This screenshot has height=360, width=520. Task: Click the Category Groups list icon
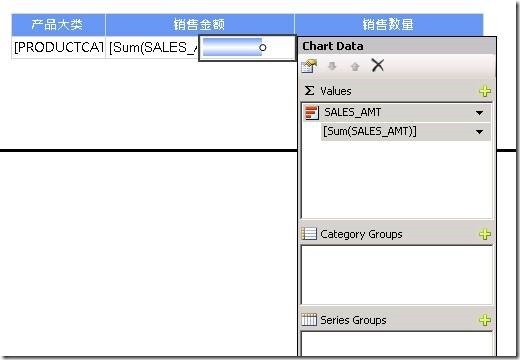pyautogui.click(x=309, y=234)
